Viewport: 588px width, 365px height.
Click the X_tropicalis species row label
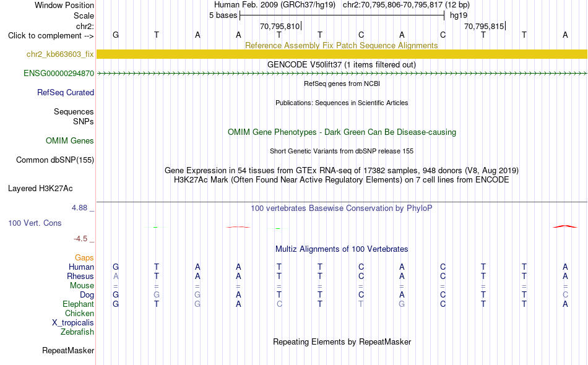click(73, 323)
